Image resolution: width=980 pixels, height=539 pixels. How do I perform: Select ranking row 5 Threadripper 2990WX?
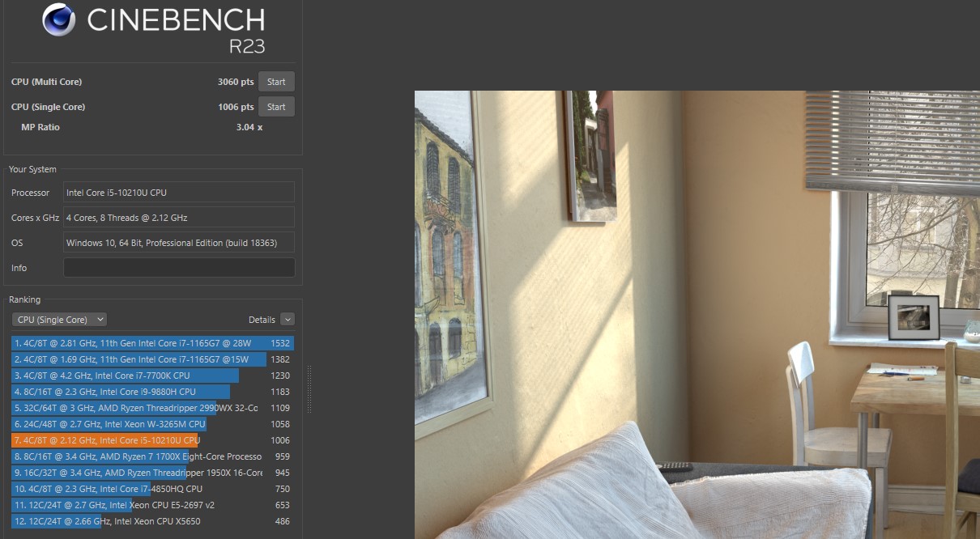click(x=152, y=408)
